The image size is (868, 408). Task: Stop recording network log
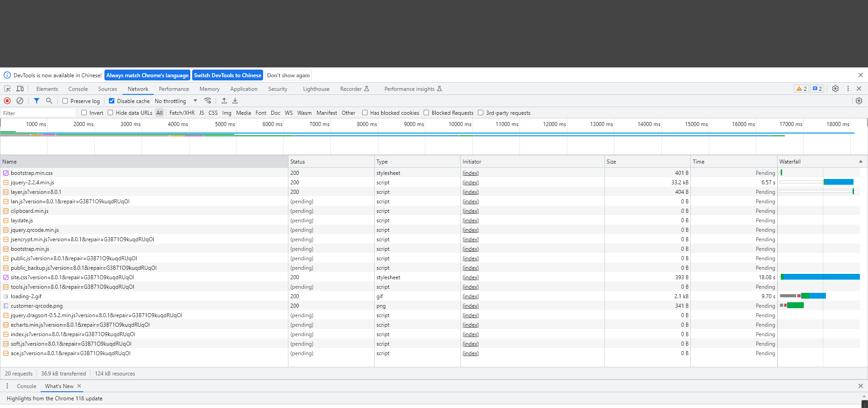pos(7,101)
